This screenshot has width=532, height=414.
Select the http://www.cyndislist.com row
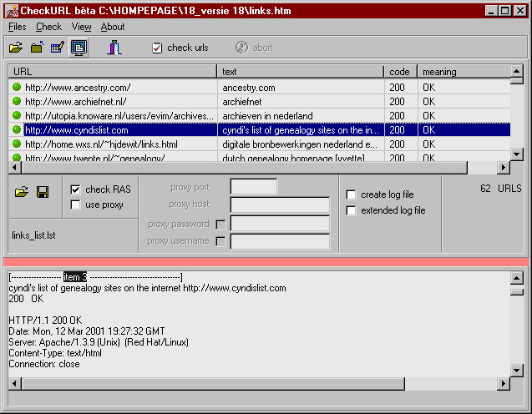point(259,130)
